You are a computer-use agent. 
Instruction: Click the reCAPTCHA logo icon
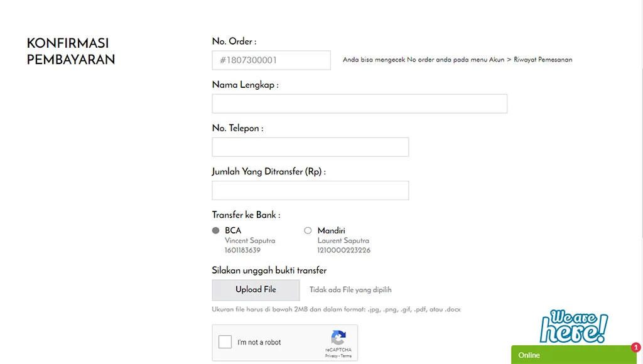click(x=338, y=337)
